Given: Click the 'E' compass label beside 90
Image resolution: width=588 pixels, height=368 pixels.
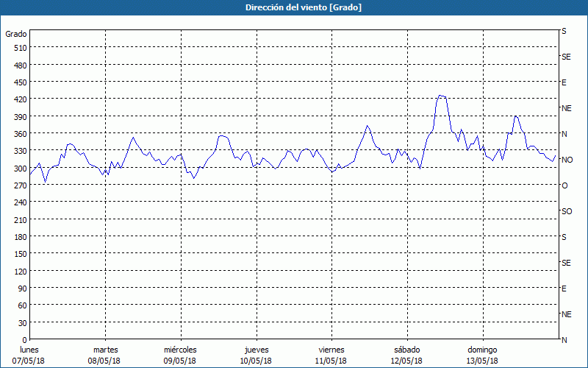Looking at the screenshot, I should pyautogui.click(x=564, y=289).
